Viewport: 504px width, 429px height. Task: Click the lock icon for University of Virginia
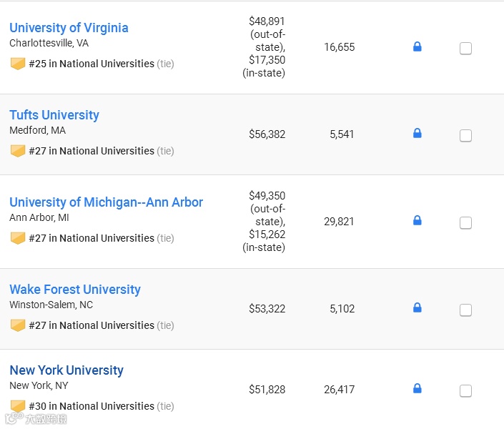(x=417, y=47)
